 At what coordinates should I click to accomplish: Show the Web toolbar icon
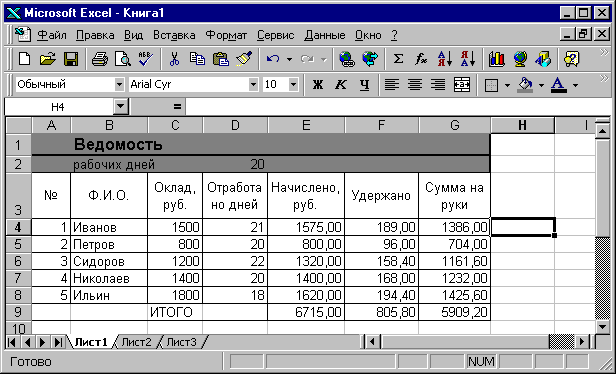370,59
